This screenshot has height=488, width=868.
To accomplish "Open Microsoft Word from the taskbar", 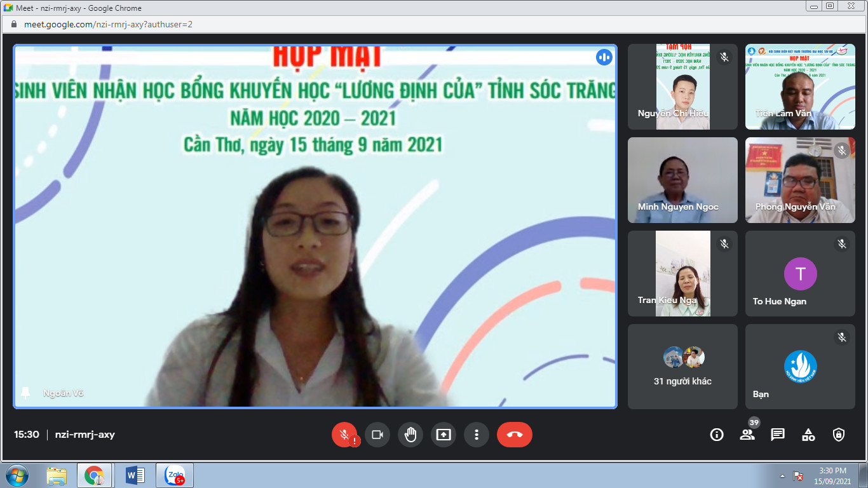I will (x=135, y=475).
